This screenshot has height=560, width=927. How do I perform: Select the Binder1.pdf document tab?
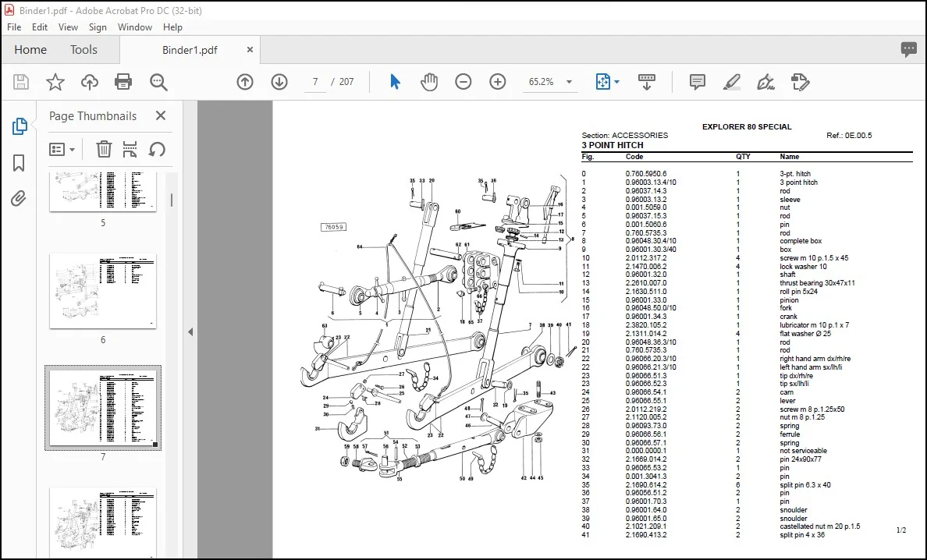click(190, 50)
